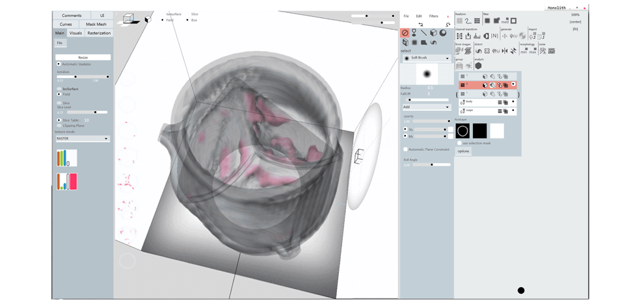Click the dark grid freeform icon
Image resolution: width=644 pixels, height=304 pixels.
(x=477, y=21)
